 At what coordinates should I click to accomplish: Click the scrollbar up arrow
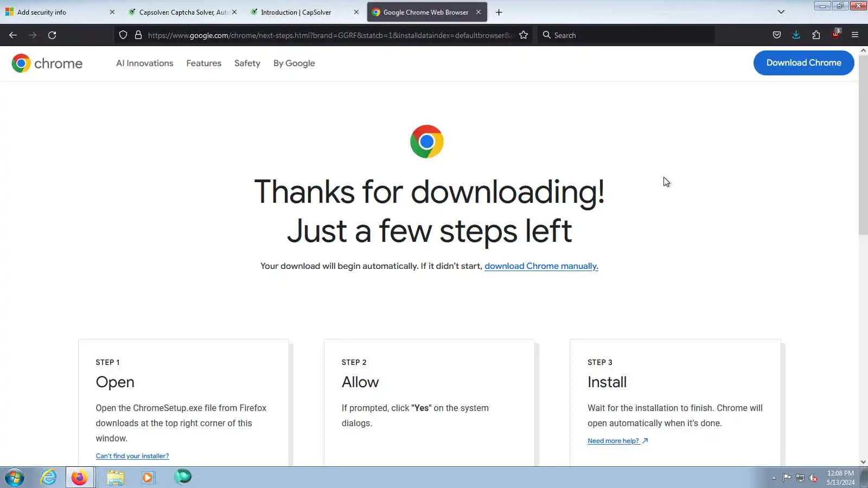[x=863, y=50]
